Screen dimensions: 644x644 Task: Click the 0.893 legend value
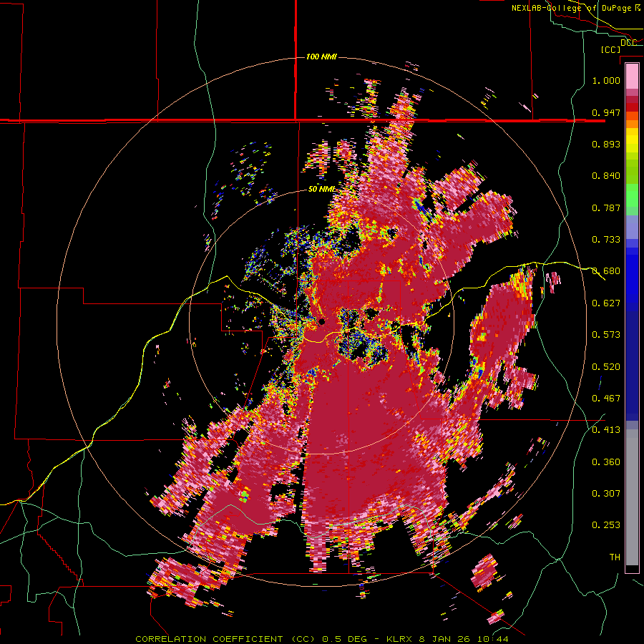coord(606,144)
